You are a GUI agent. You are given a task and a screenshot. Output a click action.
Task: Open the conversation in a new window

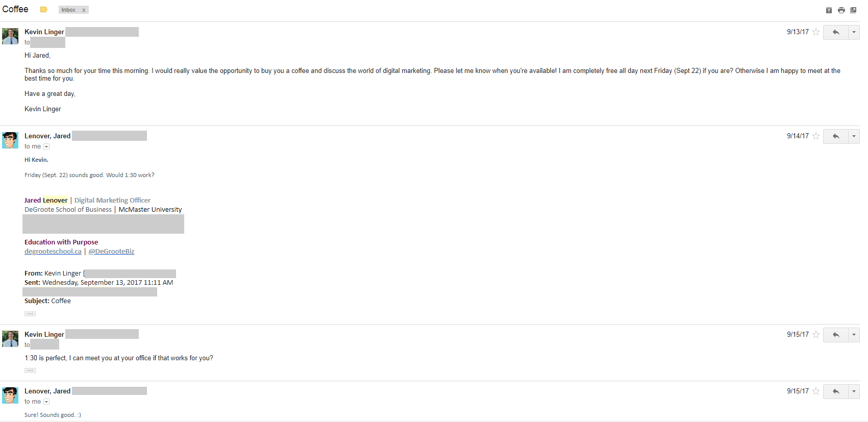853,10
